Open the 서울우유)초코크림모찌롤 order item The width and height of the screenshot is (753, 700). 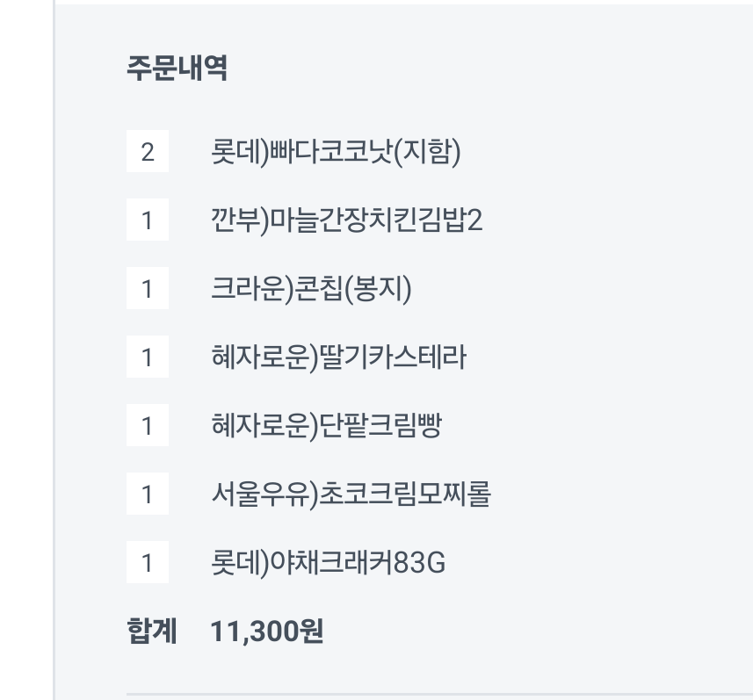351,495
